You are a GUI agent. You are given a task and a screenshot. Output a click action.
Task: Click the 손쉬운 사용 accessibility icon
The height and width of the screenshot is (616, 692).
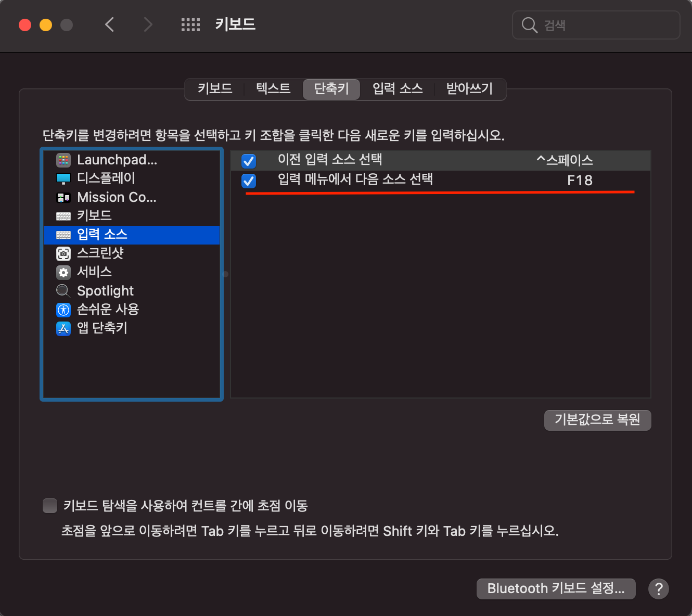63,310
